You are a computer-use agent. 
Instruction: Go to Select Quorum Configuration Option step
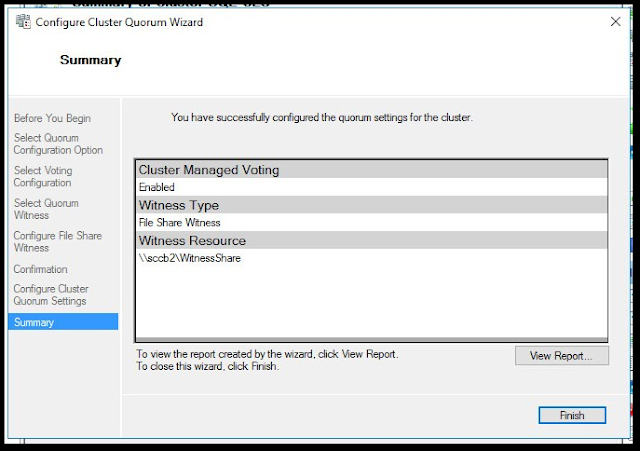pyautogui.click(x=58, y=144)
